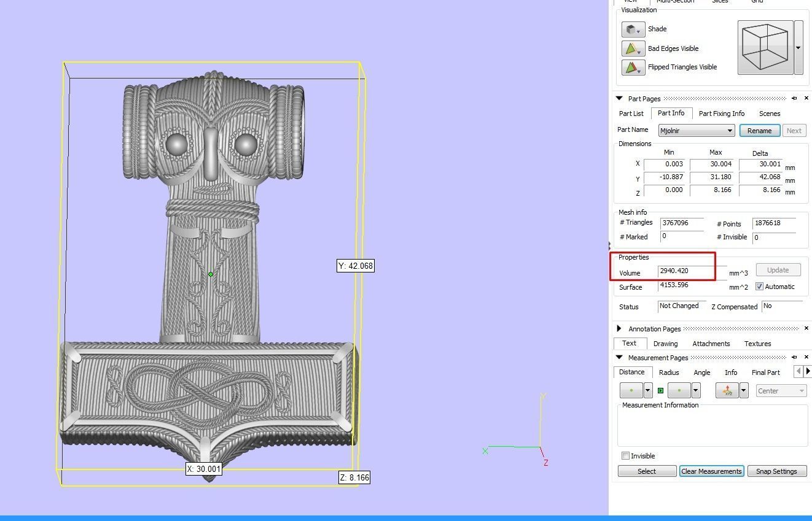Image resolution: width=812 pixels, height=521 pixels.
Task: Open the Part Fixing Info tab
Action: pyautogui.click(x=722, y=114)
